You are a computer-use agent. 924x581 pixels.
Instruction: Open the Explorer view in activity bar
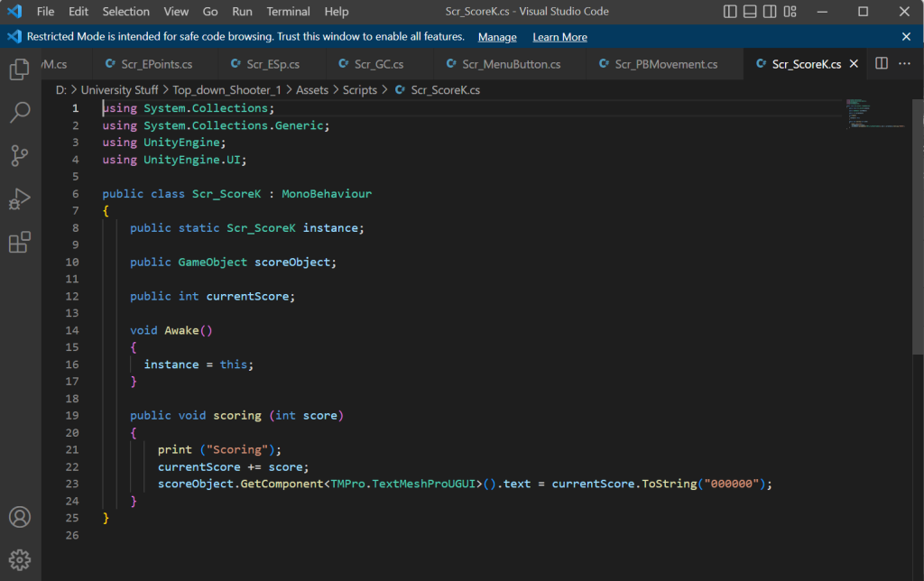point(19,69)
